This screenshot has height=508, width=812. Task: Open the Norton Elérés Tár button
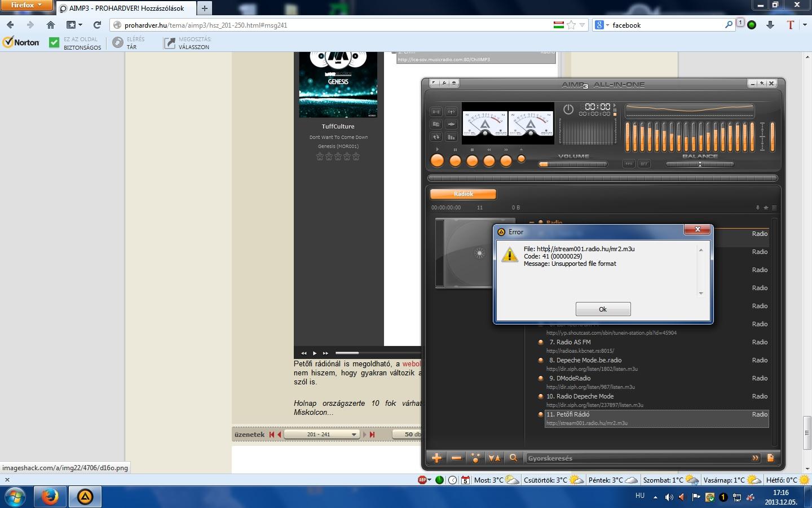[x=129, y=43]
